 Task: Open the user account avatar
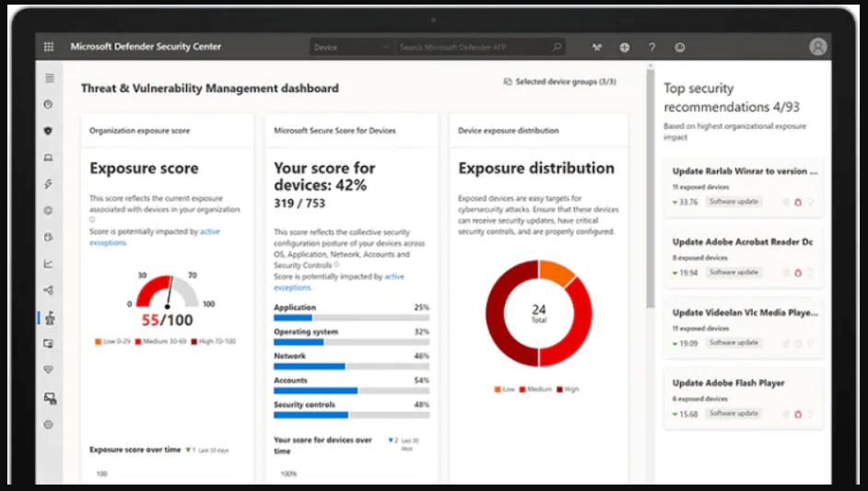click(x=817, y=46)
